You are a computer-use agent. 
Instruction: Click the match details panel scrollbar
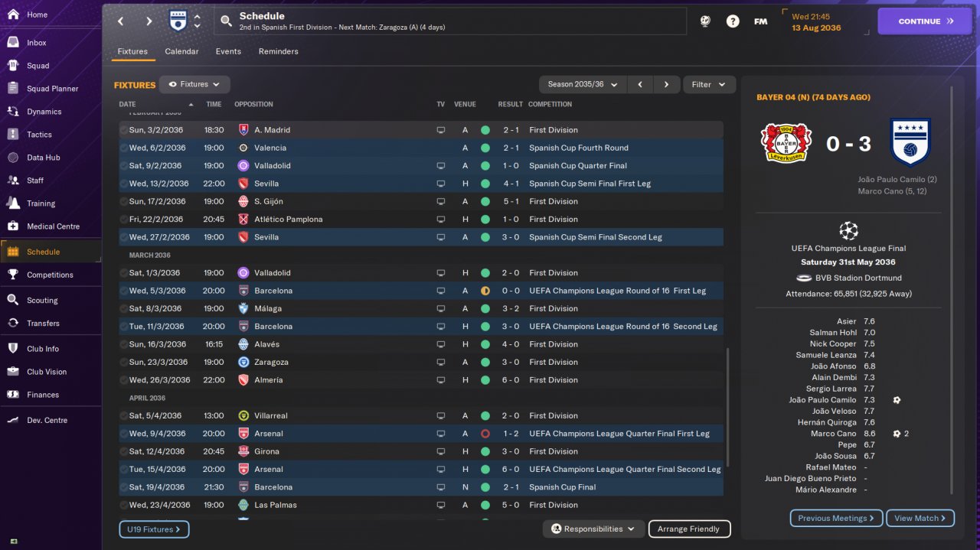coord(952,291)
